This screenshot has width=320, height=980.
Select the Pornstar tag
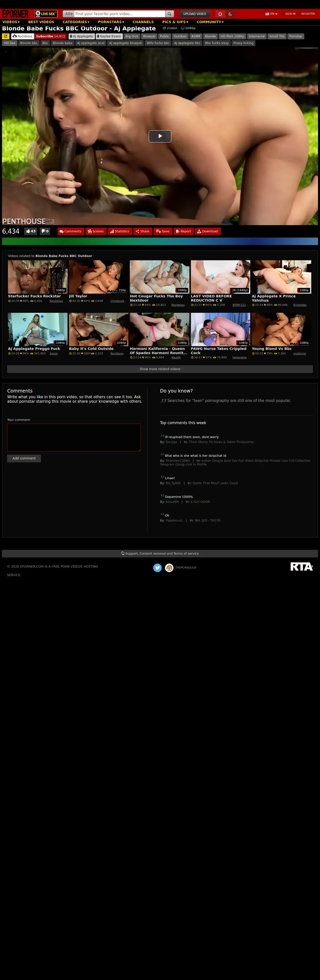point(296,36)
